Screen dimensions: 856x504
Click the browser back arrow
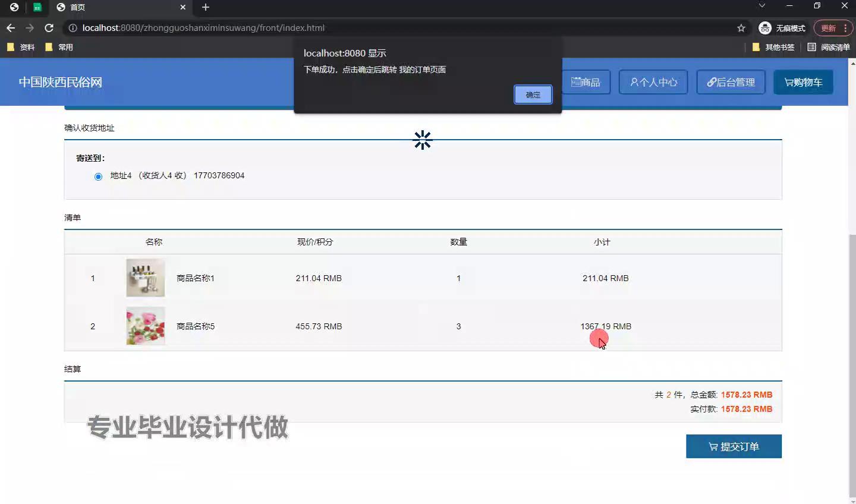(11, 28)
